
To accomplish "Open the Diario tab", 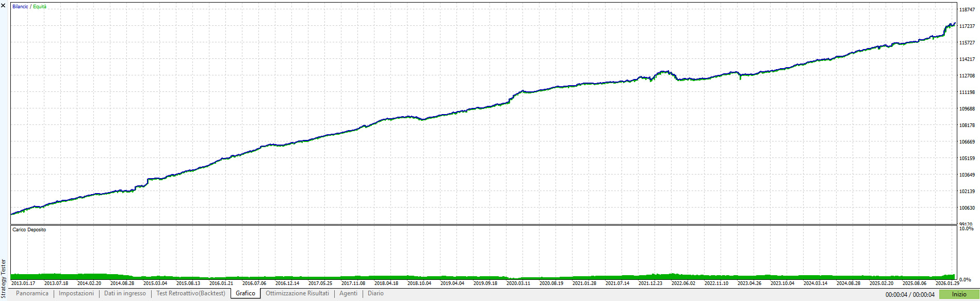I will click(375, 293).
